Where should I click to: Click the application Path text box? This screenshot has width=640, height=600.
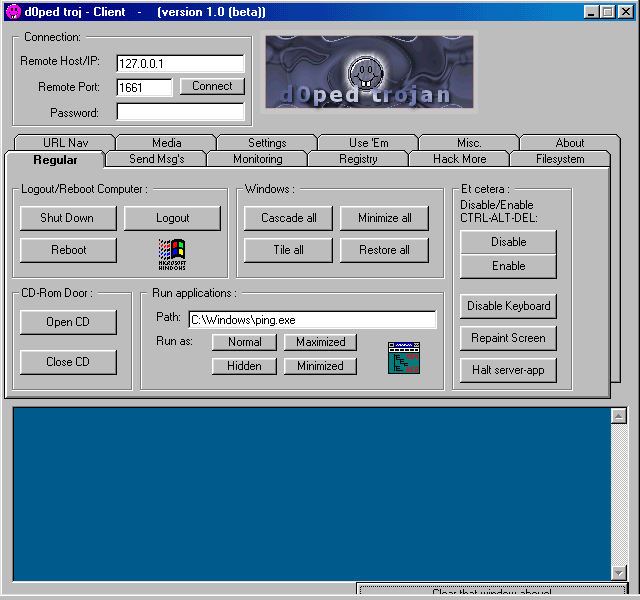[312, 320]
